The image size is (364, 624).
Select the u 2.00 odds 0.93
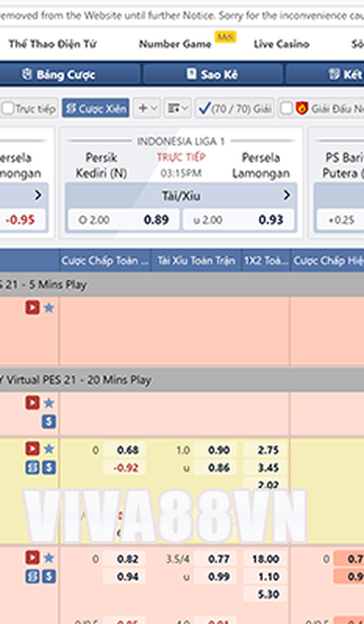click(x=239, y=220)
